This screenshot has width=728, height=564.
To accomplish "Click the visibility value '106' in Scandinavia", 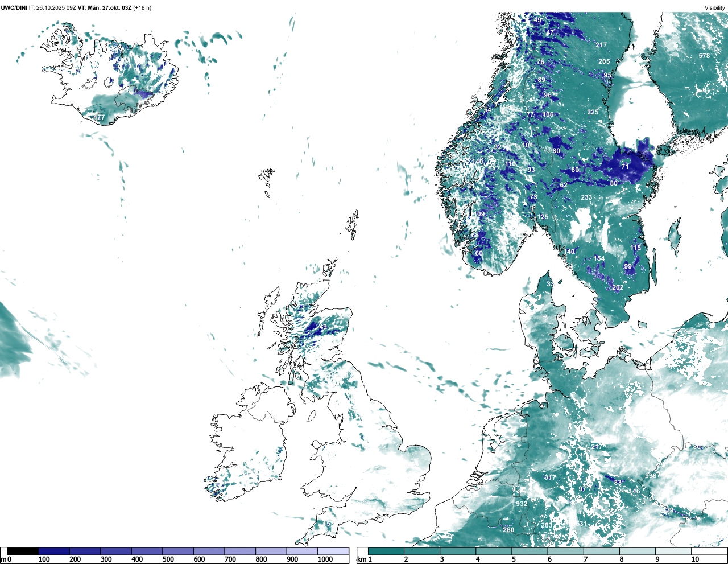I will click(548, 114).
